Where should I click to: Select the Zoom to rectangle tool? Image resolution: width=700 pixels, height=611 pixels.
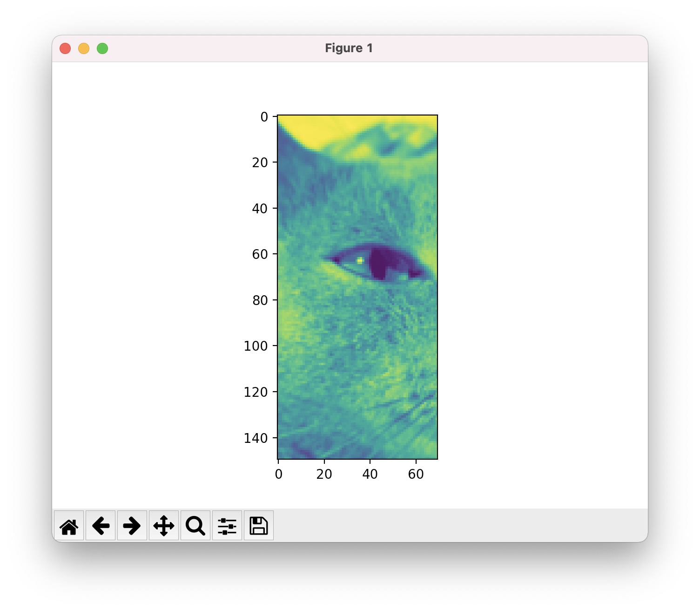pyautogui.click(x=195, y=526)
